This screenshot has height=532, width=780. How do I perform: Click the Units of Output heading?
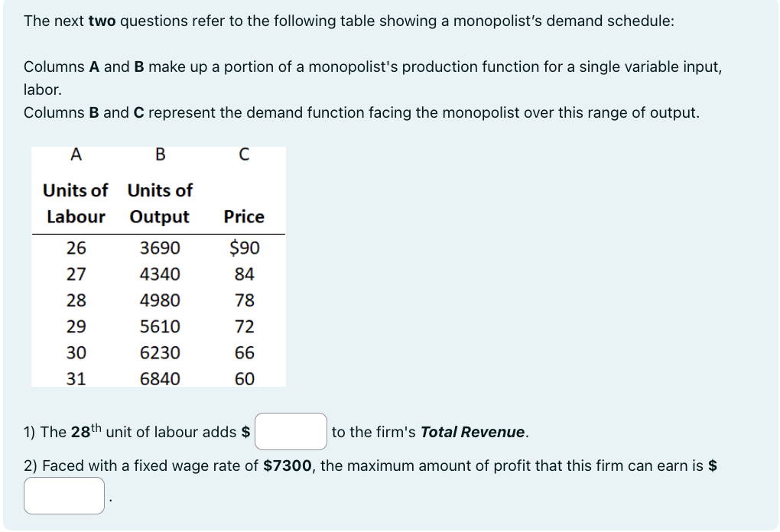point(160,203)
